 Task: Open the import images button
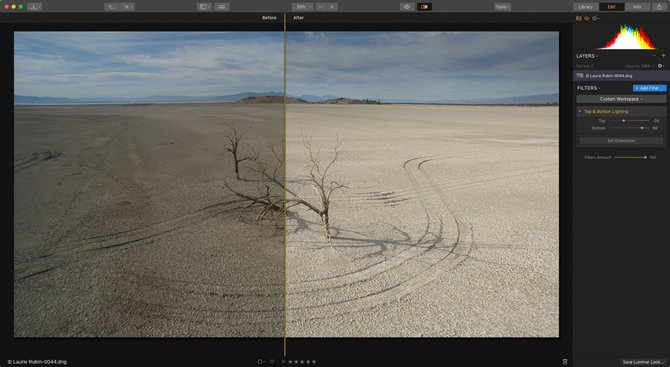point(35,7)
